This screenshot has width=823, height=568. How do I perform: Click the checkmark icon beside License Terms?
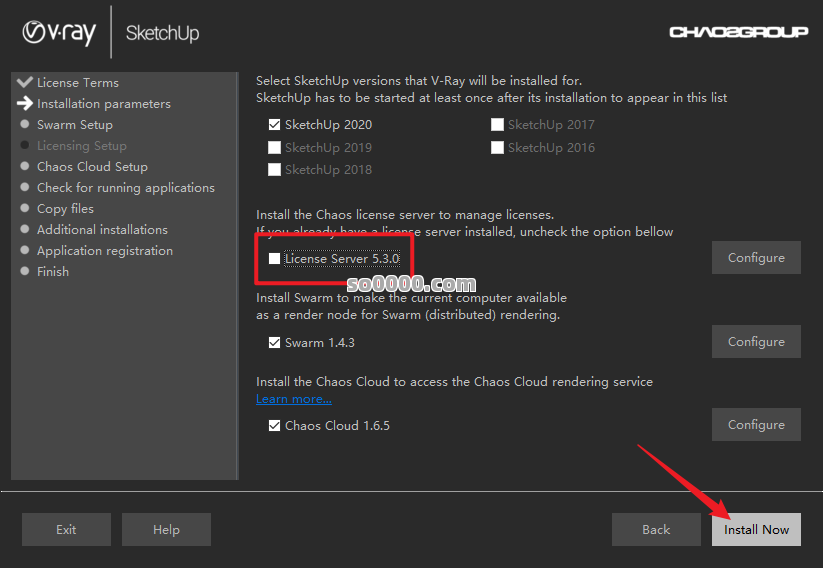tap(25, 82)
